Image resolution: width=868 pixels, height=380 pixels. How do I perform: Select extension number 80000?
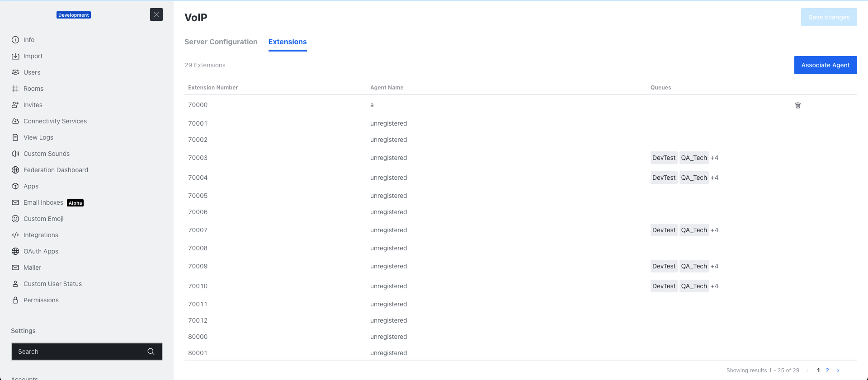(x=198, y=337)
